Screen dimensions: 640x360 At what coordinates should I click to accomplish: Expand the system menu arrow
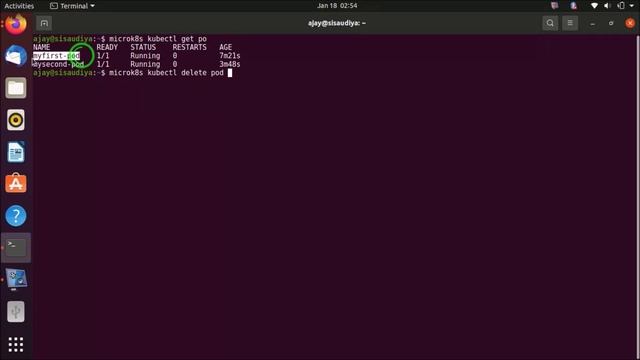coord(632,6)
